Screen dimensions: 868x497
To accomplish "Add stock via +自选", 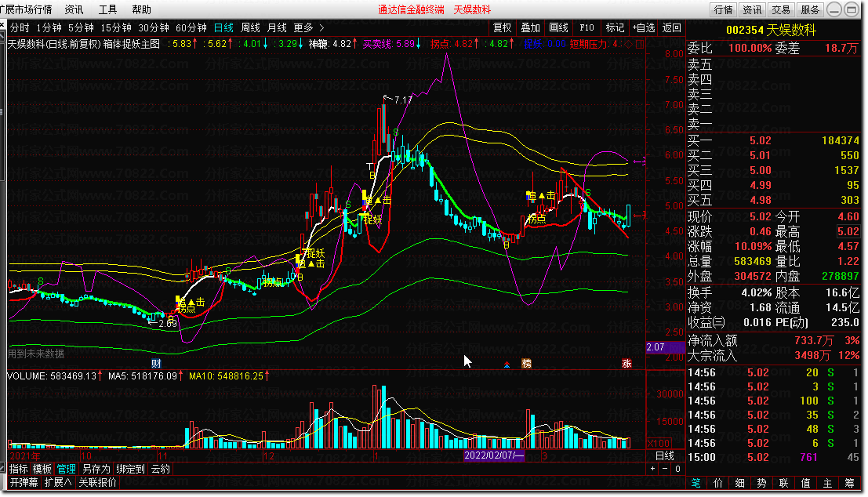I will click(644, 27).
